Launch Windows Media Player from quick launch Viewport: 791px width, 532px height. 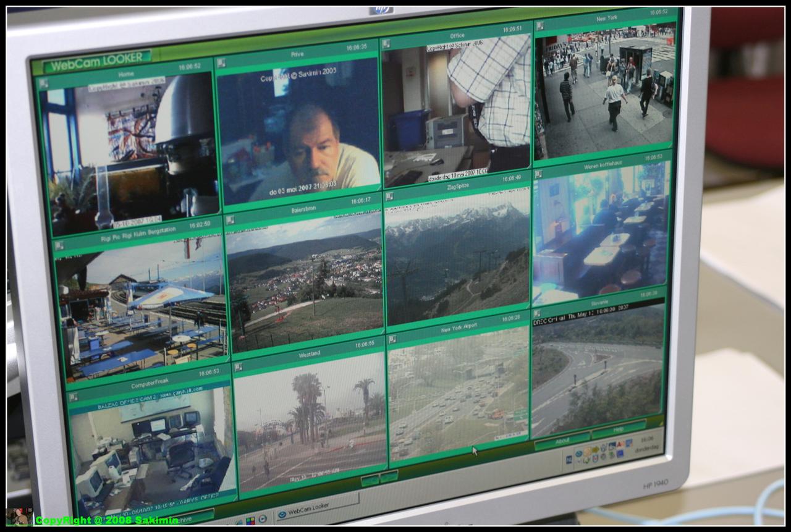click(262, 518)
